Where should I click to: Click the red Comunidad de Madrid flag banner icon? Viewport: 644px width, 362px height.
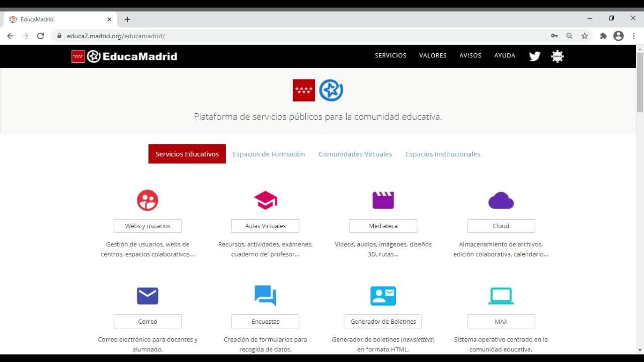(x=304, y=90)
